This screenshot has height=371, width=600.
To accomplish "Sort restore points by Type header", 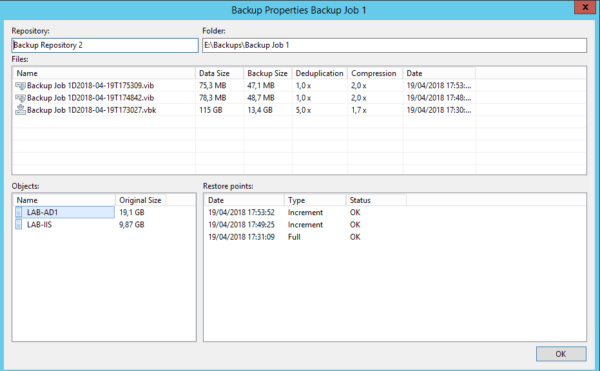I will (x=315, y=200).
